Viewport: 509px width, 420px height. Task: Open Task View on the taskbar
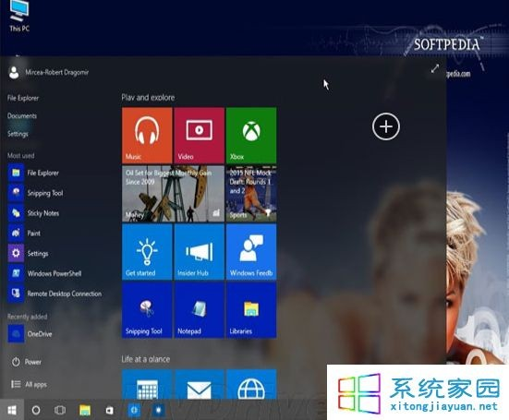tap(60, 410)
